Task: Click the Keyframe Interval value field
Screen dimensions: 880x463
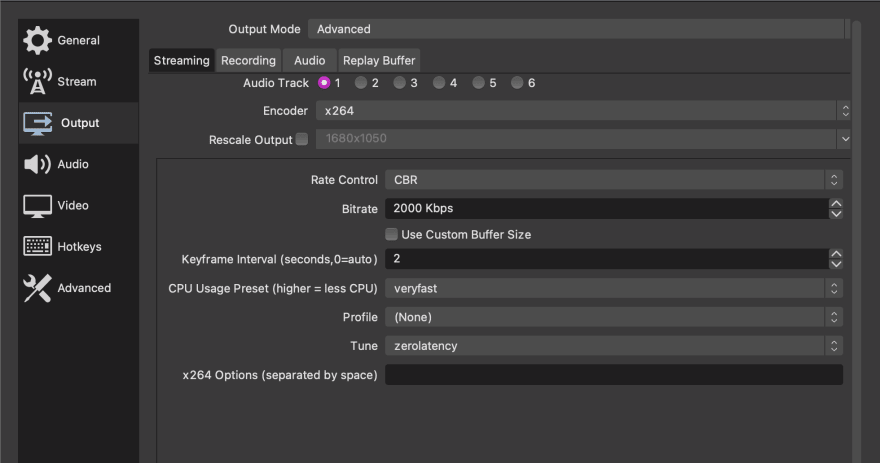Action: point(607,259)
